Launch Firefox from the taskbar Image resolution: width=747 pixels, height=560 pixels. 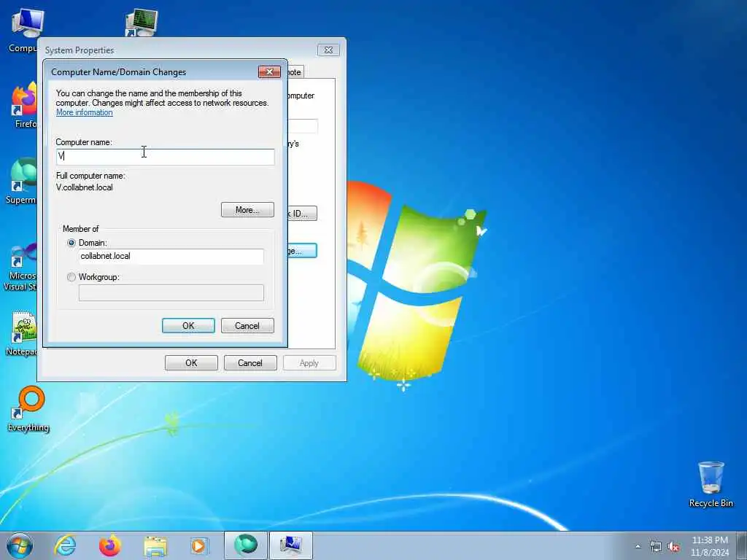tap(110, 545)
